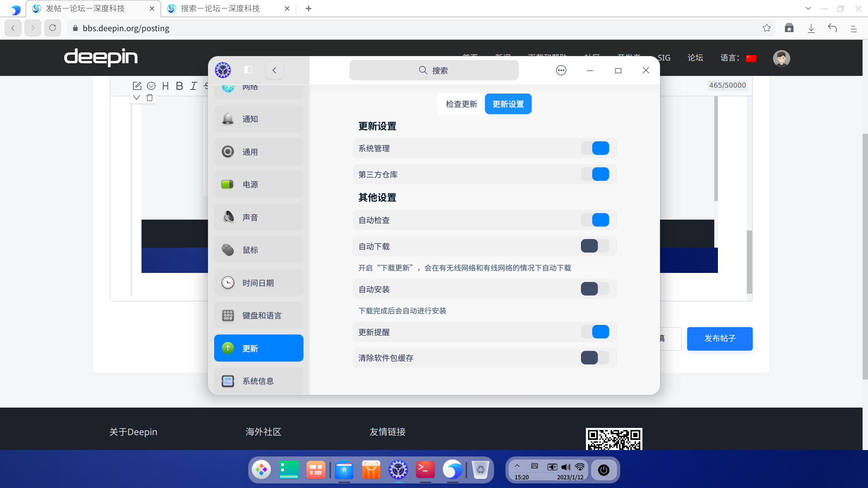Click the power button in the dock
Viewport: 868px width, 488px height.
click(604, 470)
